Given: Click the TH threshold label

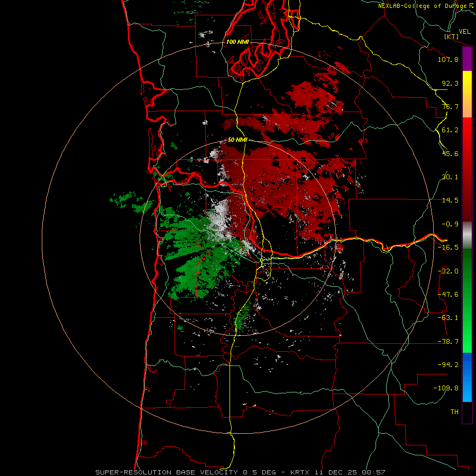Looking at the screenshot, I should pos(454,412).
